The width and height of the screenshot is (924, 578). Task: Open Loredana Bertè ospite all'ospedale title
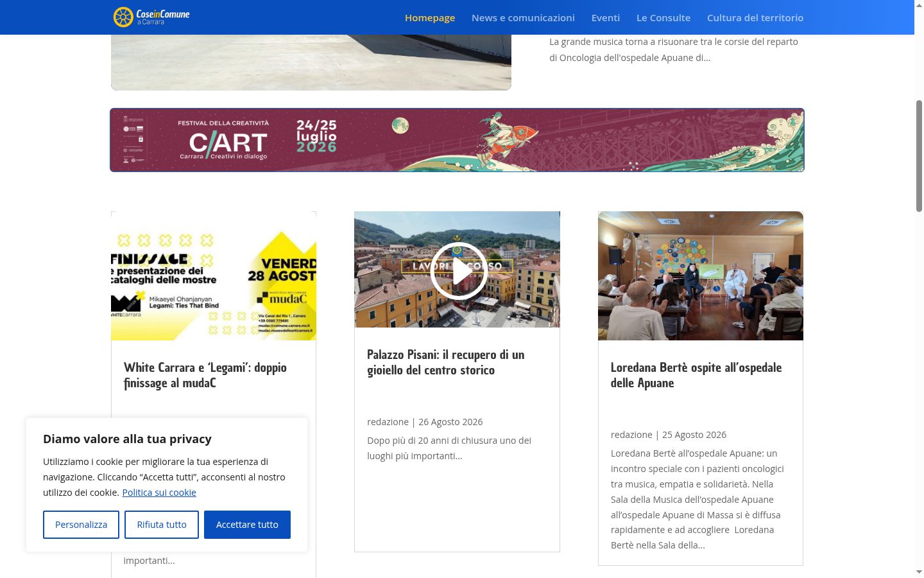pos(696,375)
